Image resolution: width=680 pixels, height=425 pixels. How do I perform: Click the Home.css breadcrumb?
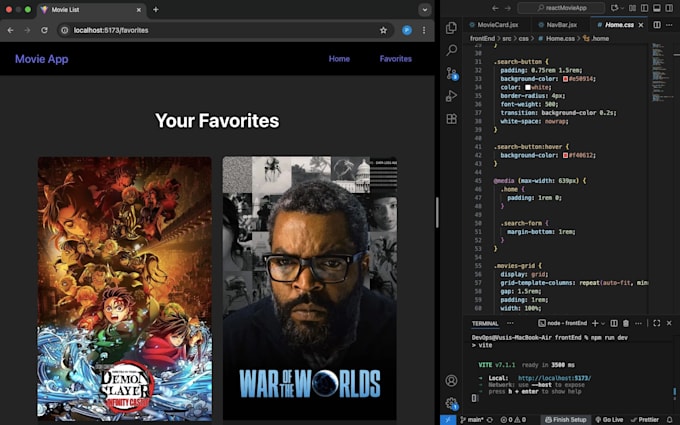(x=556, y=39)
